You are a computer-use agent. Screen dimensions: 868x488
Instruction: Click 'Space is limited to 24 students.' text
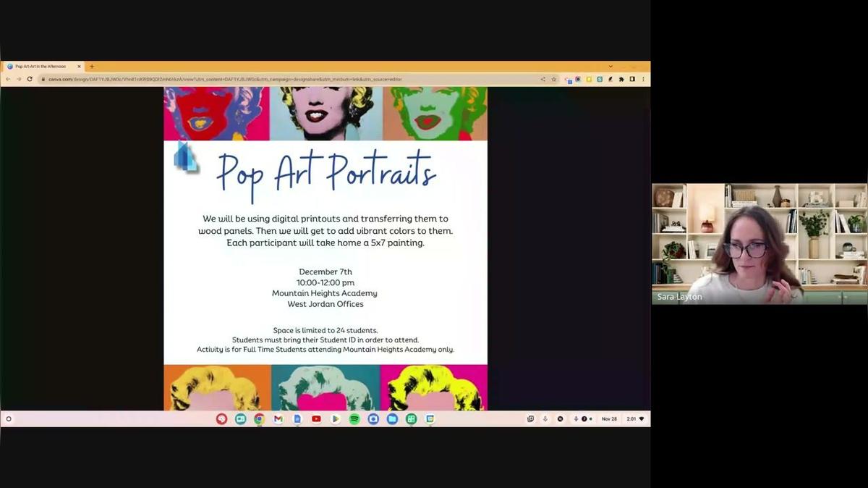tap(325, 330)
